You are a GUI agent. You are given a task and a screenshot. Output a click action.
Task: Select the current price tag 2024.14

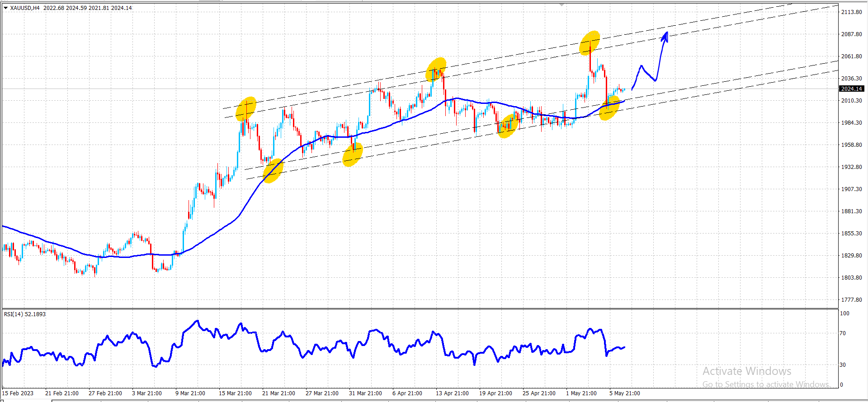click(852, 89)
